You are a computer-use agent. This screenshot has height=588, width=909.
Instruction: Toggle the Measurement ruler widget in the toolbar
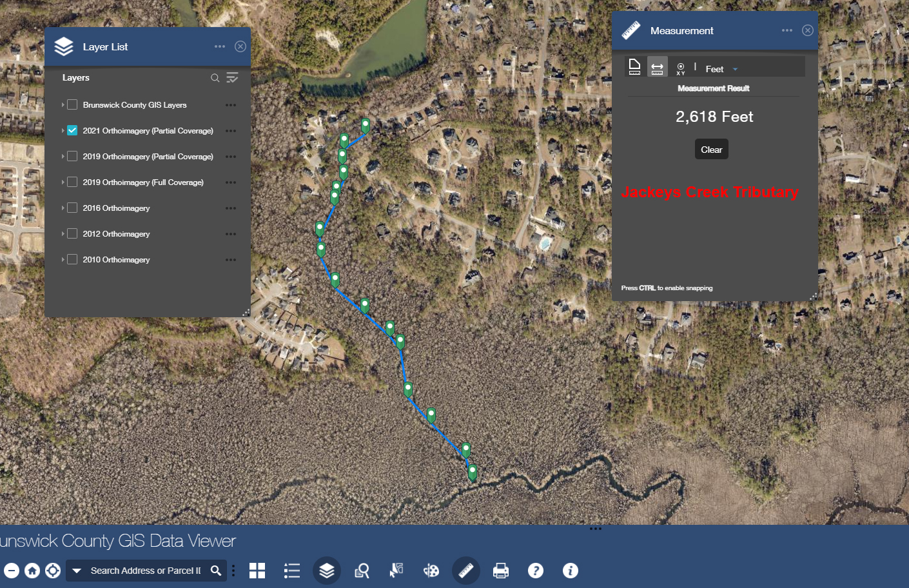click(466, 571)
